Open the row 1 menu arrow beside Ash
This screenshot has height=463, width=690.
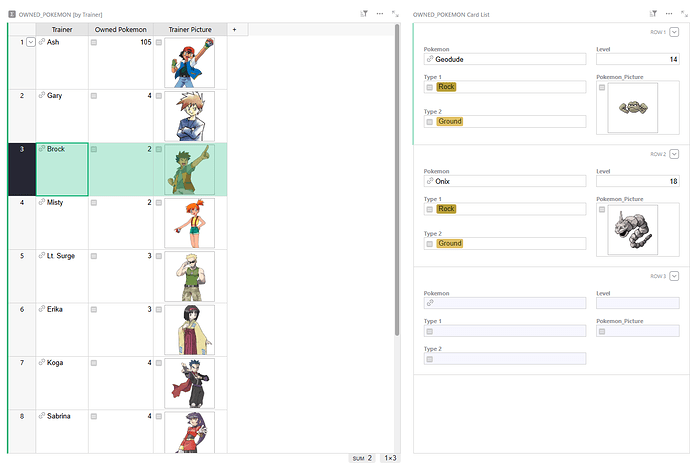coord(30,42)
